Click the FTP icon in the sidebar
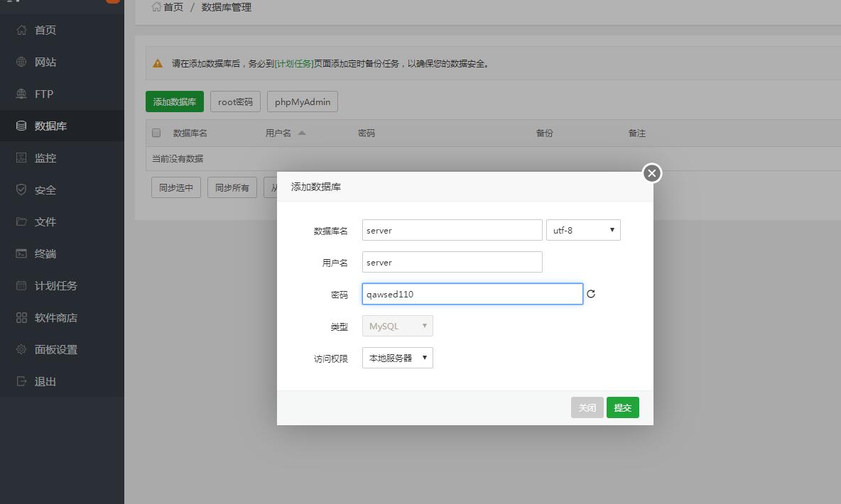This screenshot has width=841, height=504. (21, 94)
